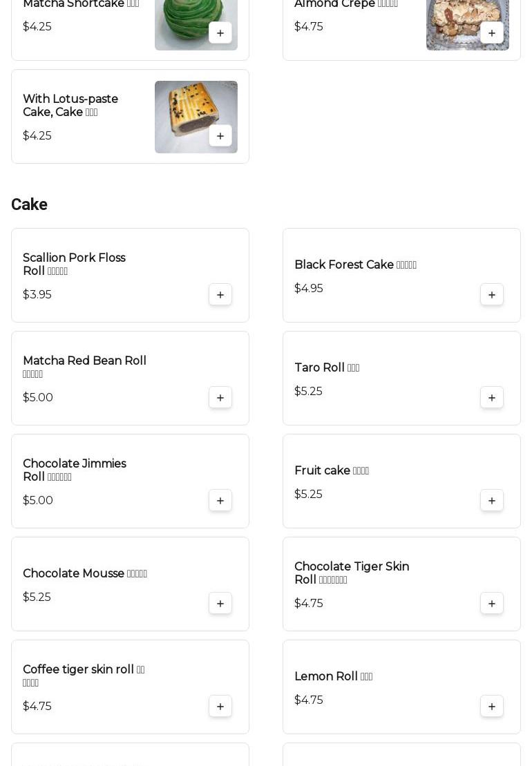Click the Cake section heading

coord(29,204)
